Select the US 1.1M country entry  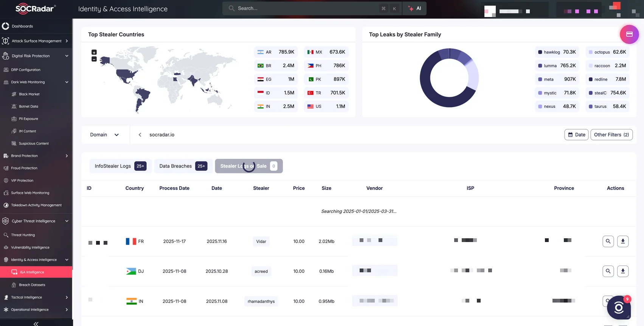[x=326, y=106]
